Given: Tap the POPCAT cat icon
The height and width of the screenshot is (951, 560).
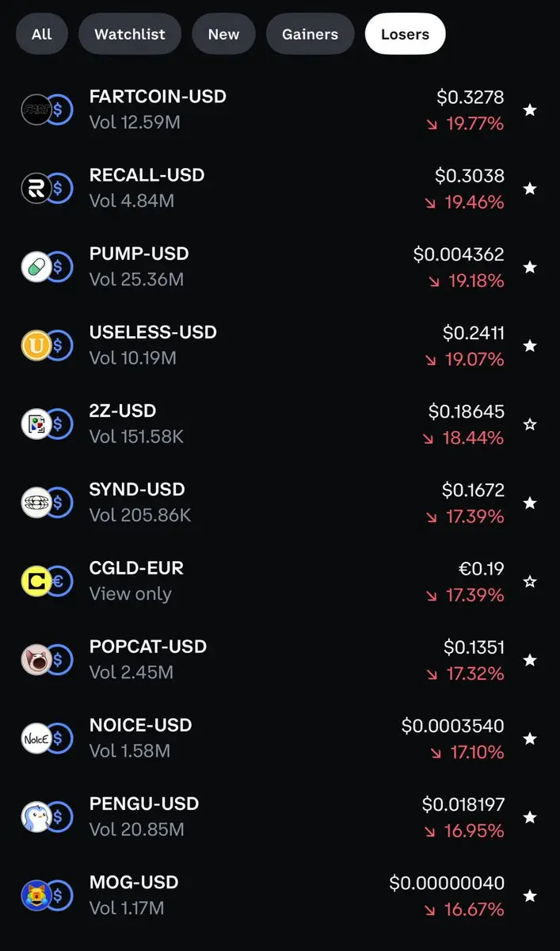Looking at the screenshot, I should point(36,659).
